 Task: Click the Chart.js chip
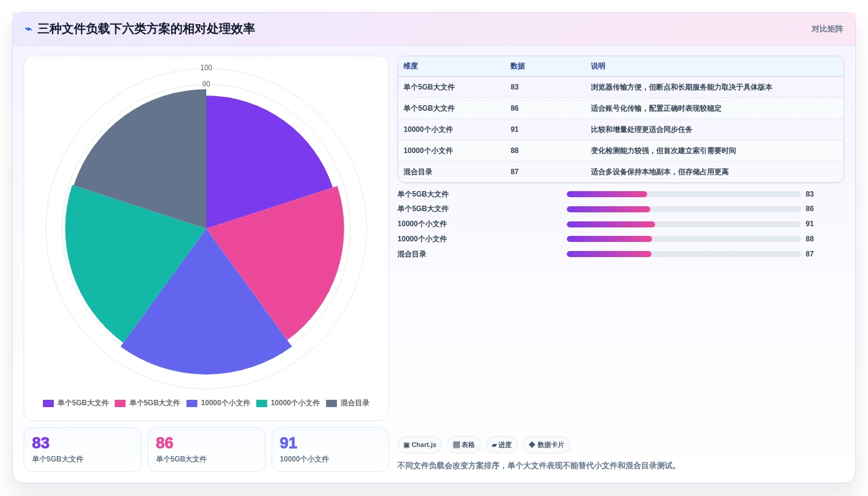[420, 445]
